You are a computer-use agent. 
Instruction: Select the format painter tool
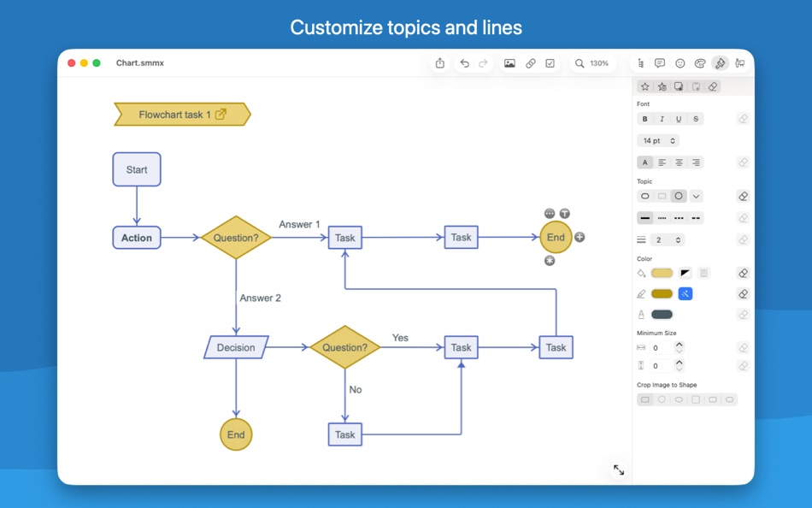pyautogui.click(x=720, y=62)
